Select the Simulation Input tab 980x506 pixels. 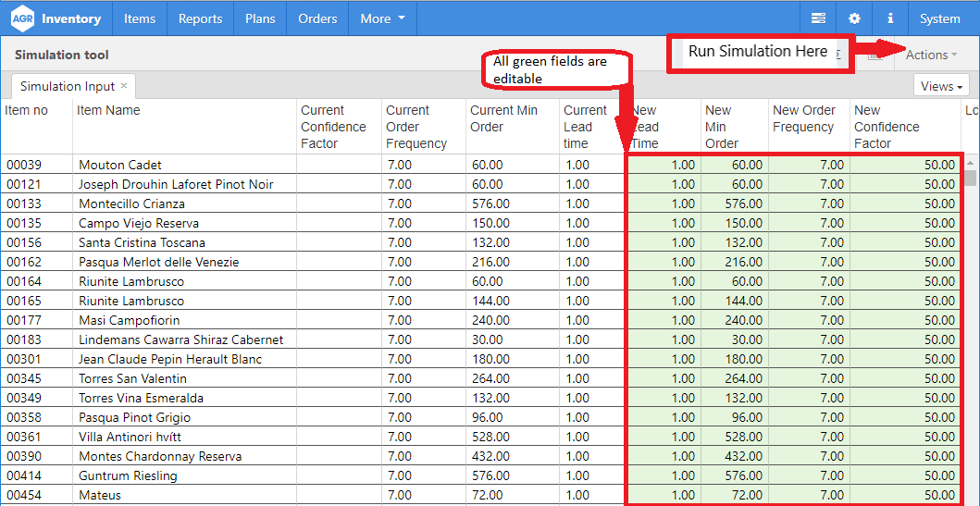[x=68, y=86]
